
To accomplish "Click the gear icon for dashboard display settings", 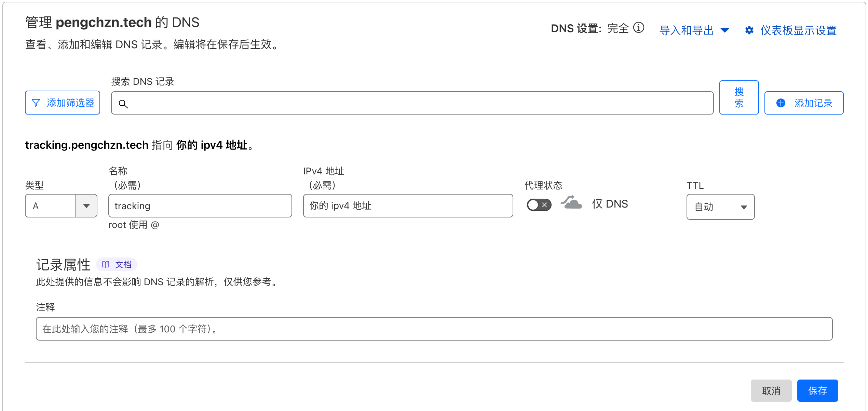I will [x=749, y=30].
